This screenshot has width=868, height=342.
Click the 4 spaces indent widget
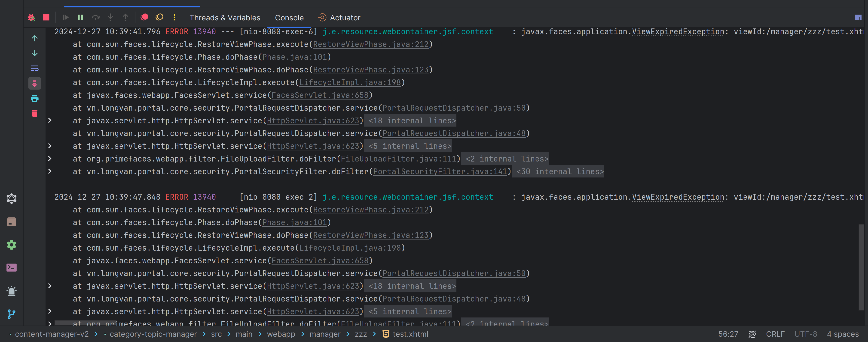pyautogui.click(x=843, y=334)
